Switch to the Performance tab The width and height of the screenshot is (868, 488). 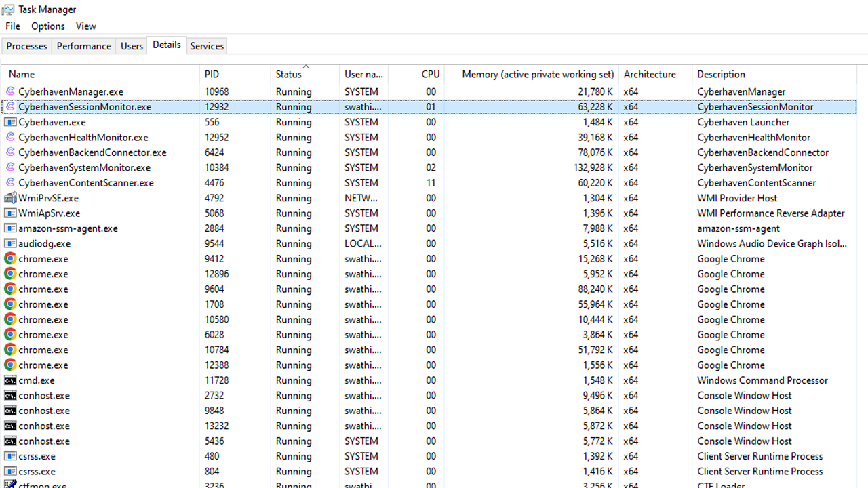84,46
